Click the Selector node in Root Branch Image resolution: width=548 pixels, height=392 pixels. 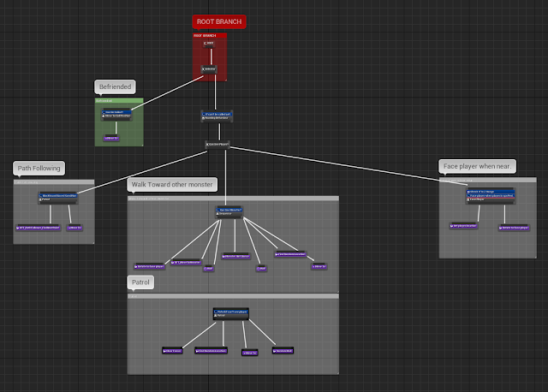(x=209, y=69)
